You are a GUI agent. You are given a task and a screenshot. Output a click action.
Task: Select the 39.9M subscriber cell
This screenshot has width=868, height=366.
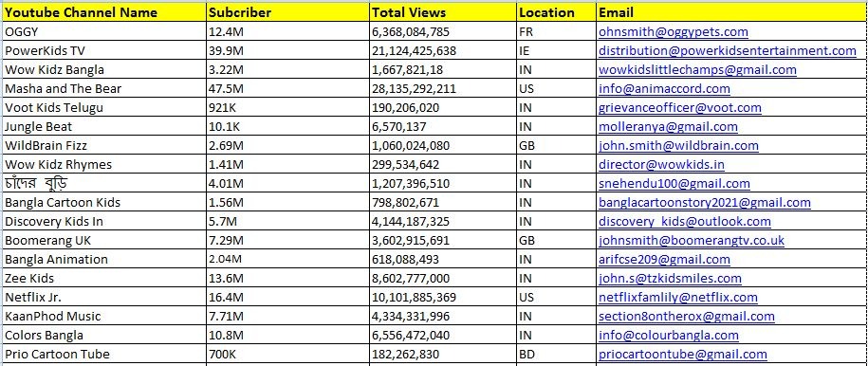click(287, 51)
